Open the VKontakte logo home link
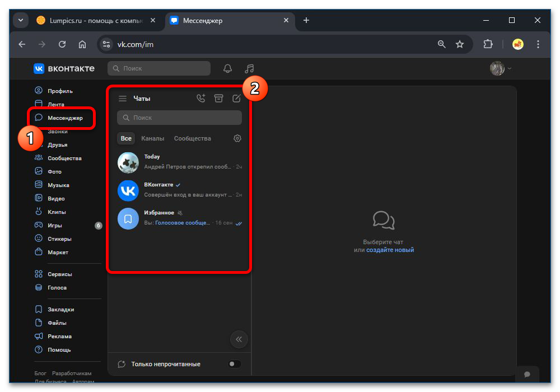 (x=64, y=68)
